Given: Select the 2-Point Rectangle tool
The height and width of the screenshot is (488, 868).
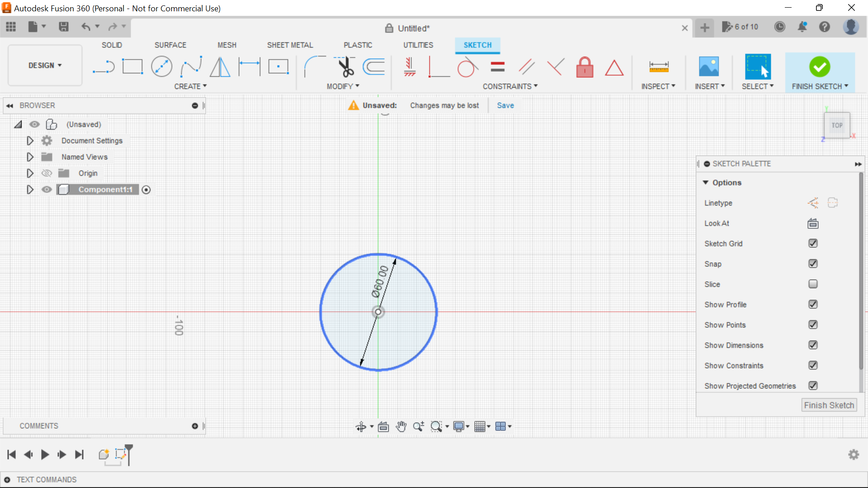Looking at the screenshot, I should click(x=132, y=66).
